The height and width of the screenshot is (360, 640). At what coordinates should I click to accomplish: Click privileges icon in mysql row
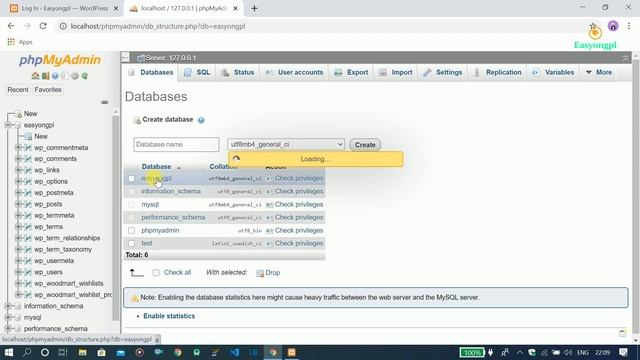[x=269, y=205]
